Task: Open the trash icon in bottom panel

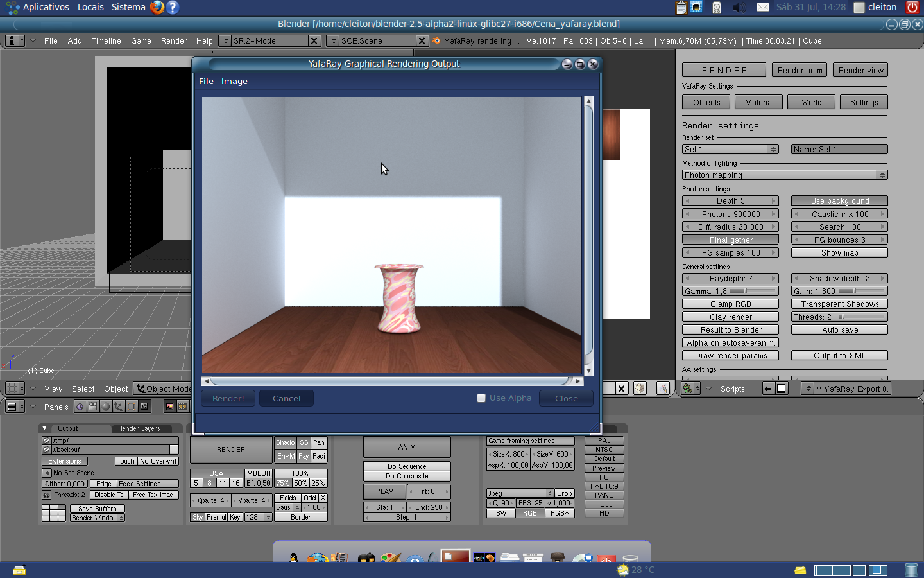Action: pyautogui.click(x=911, y=570)
